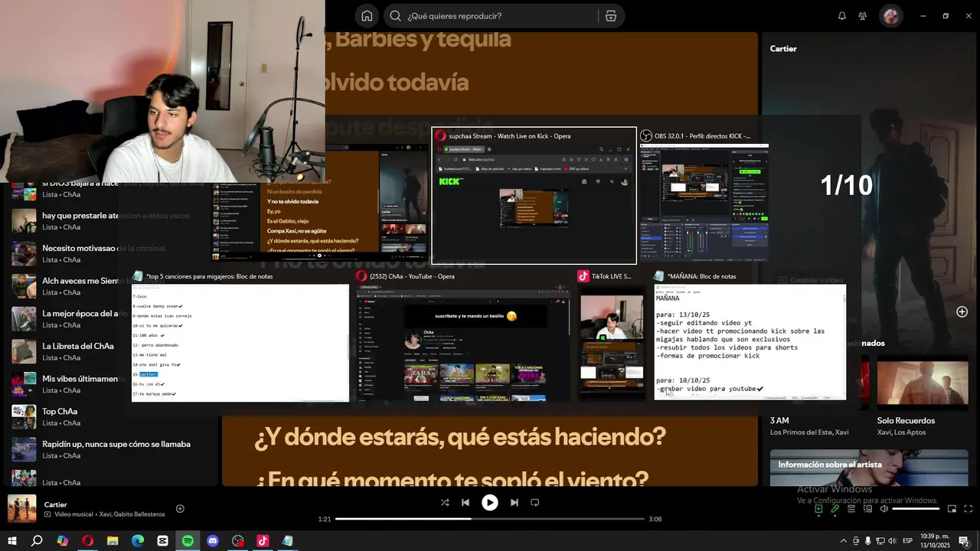Click the Play button
Screen dimensions: 980x551
click(490, 503)
